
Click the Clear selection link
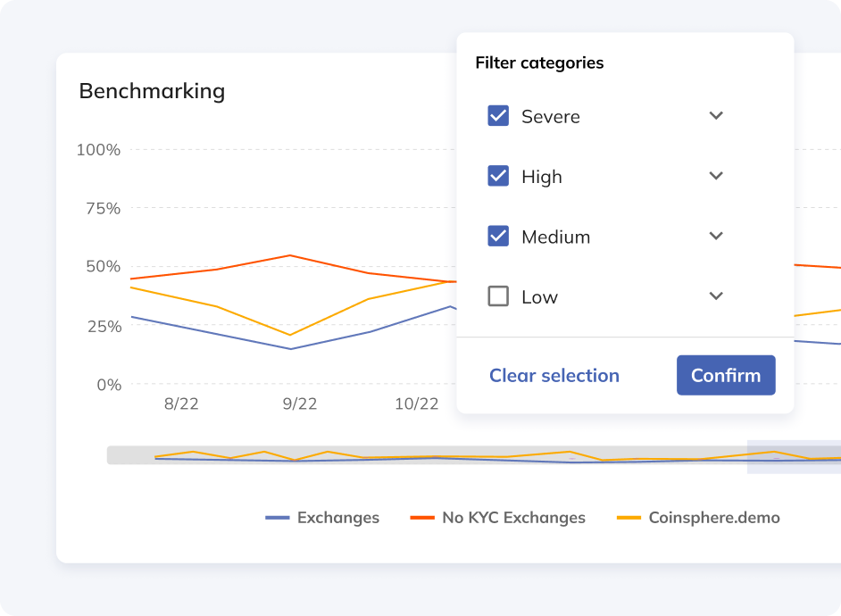[554, 376]
